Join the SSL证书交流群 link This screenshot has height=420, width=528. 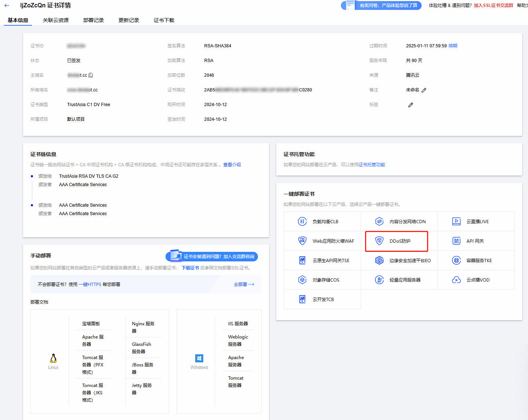coord(494,6)
